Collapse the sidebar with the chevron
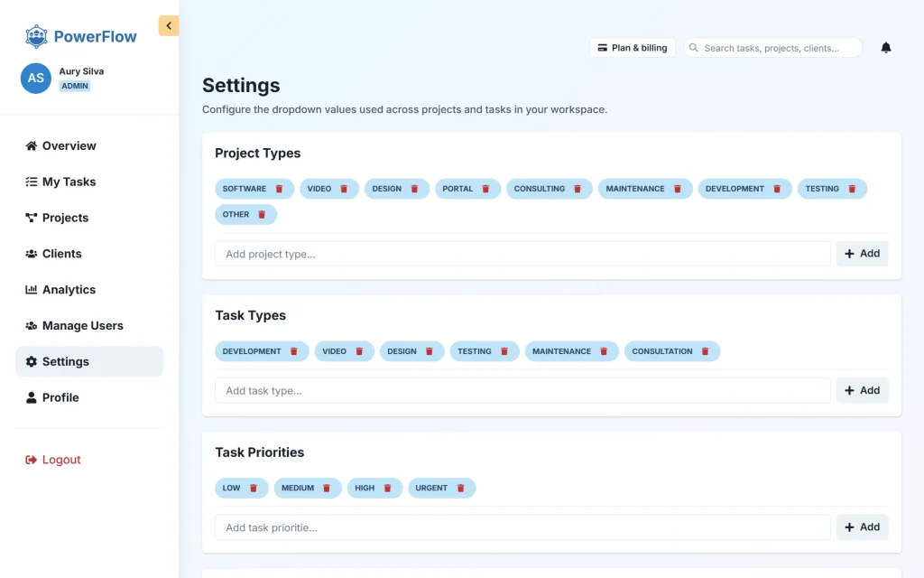Screen dimensions: 924x578 click(169, 26)
